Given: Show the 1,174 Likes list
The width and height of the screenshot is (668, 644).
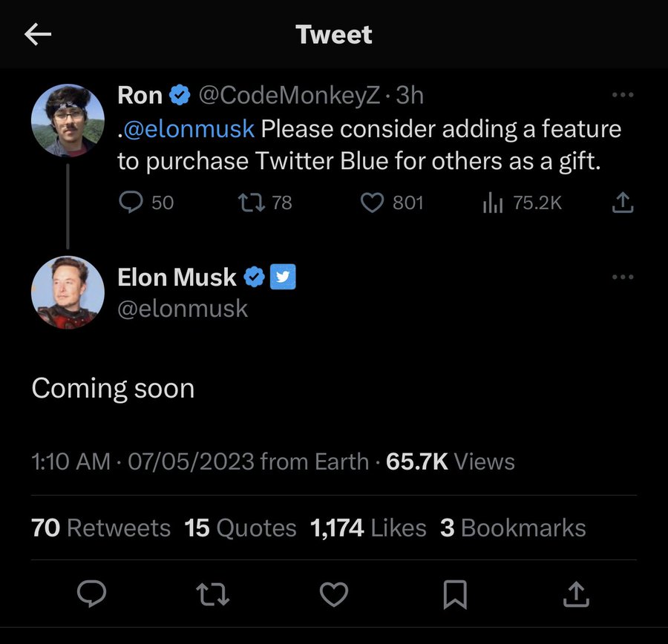Looking at the screenshot, I should pyautogui.click(x=368, y=528).
